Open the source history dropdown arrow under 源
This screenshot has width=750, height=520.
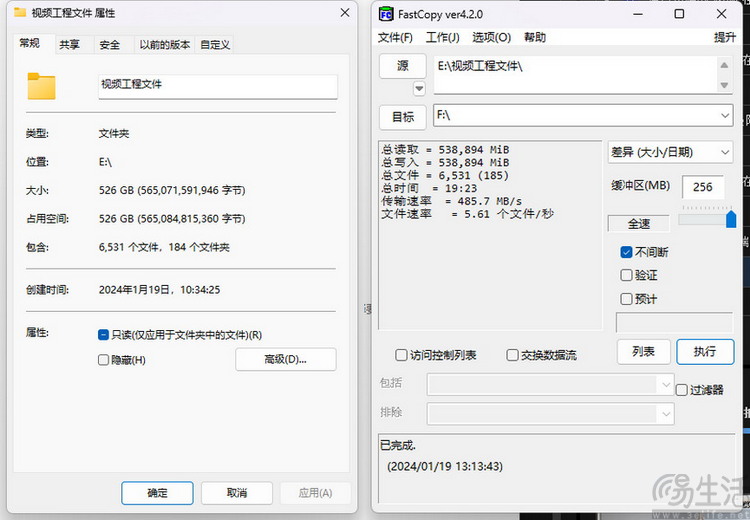click(x=419, y=89)
